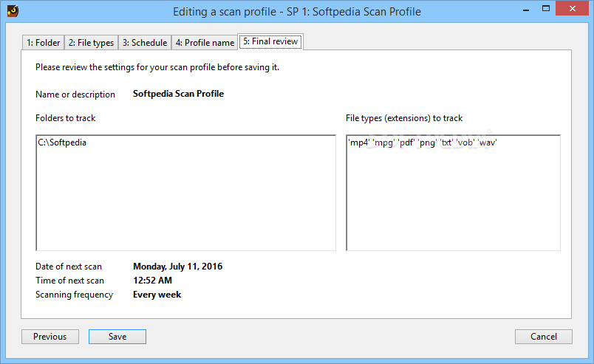Viewport: 594px width, 364px height.
Task: Select the 4: Profile name tab
Action: (205, 42)
